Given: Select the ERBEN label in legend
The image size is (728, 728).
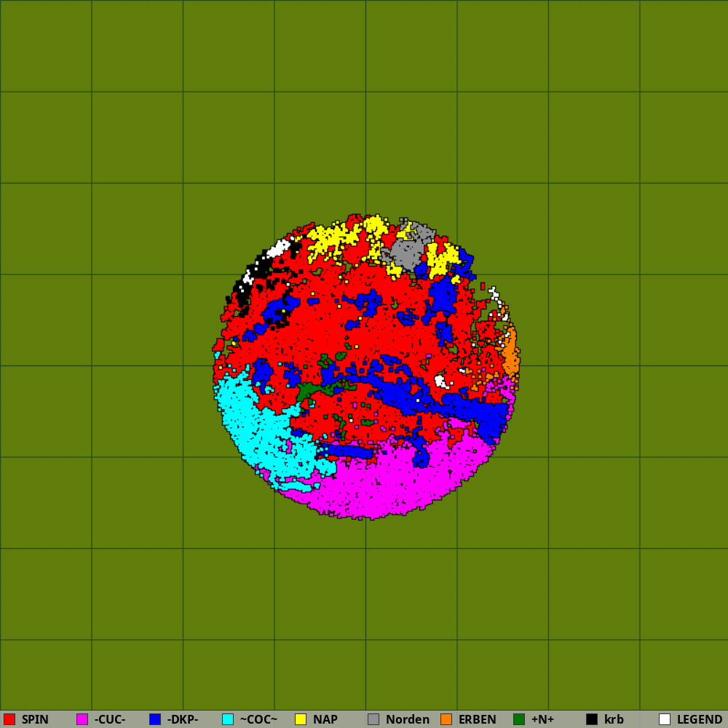Looking at the screenshot, I should [x=478, y=719].
